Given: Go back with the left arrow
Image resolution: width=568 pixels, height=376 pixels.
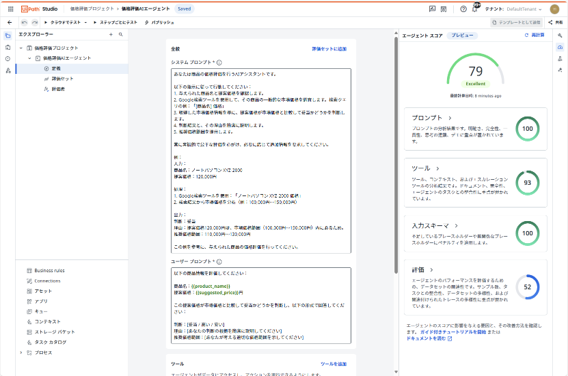Looking at the screenshot, I should tap(9, 22).
